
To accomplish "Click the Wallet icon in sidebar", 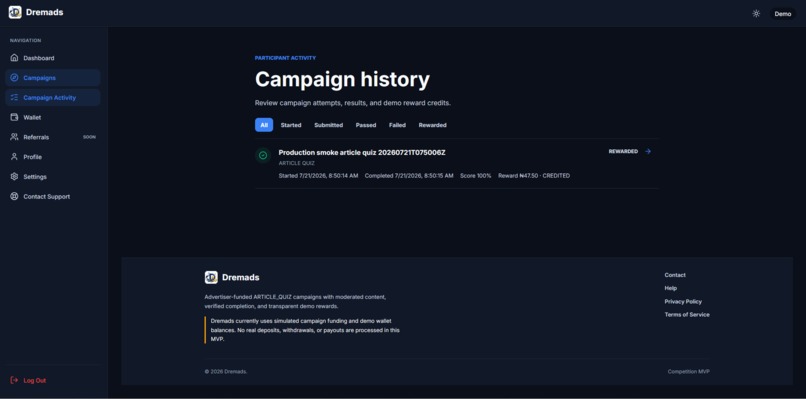I will tap(14, 117).
